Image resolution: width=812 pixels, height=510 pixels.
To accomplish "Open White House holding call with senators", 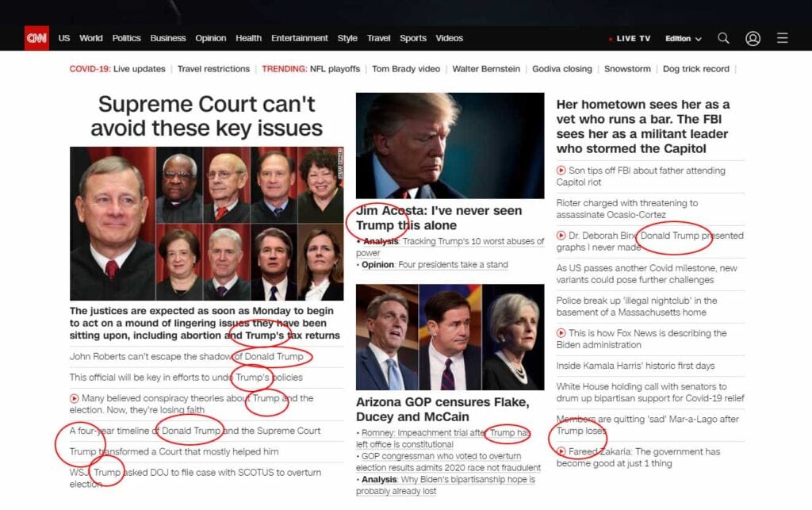I will click(650, 393).
